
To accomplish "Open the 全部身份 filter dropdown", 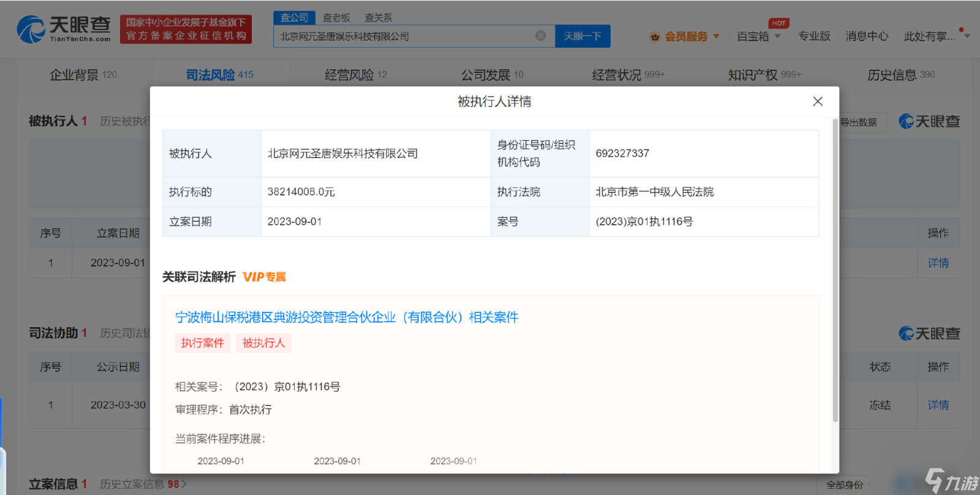I will (x=848, y=485).
